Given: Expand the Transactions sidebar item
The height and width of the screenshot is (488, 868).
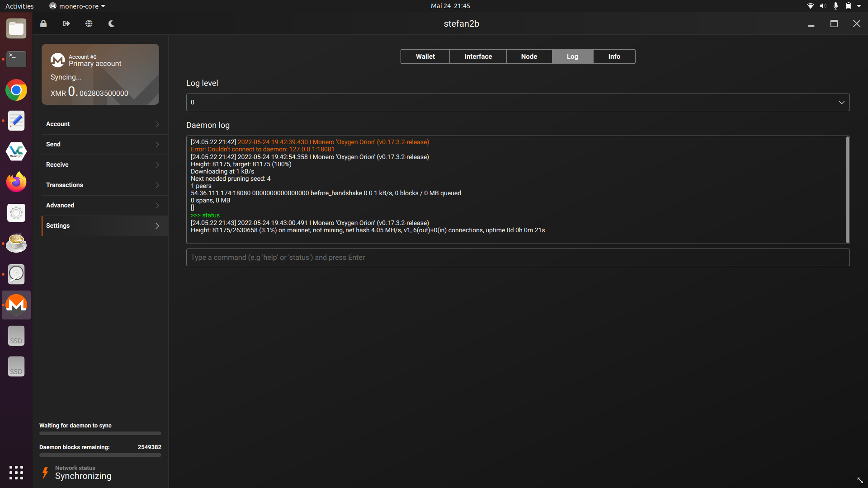Looking at the screenshot, I should [104, 185].
